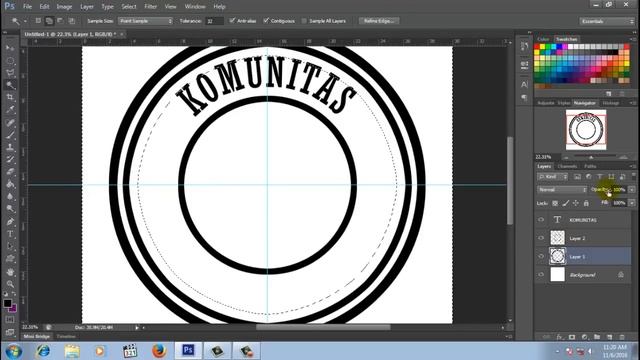Open Normal blend mode dropdown
The width and height of the screenshot is (640, 360).
click(x=562, y=190)
